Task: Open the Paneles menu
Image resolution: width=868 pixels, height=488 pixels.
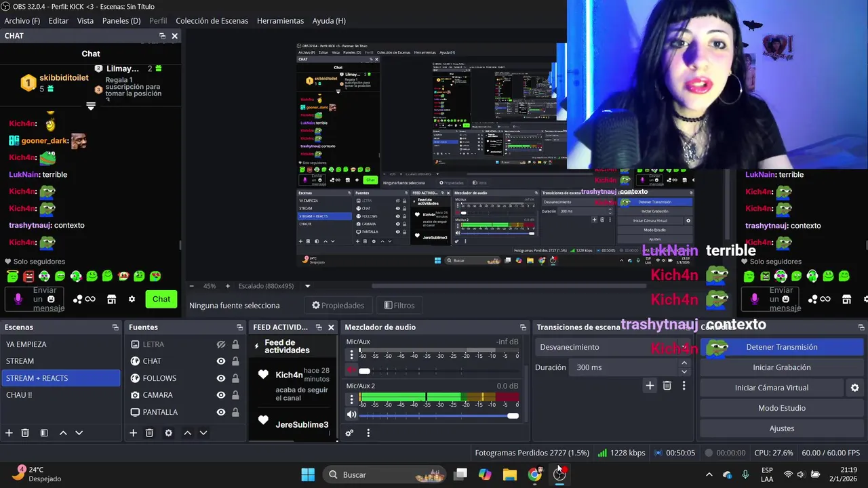Action: (x=121, y=21)
